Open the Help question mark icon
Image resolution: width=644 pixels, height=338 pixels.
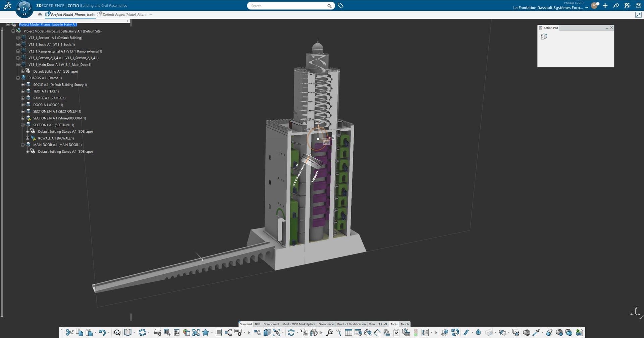coord(638,6)
